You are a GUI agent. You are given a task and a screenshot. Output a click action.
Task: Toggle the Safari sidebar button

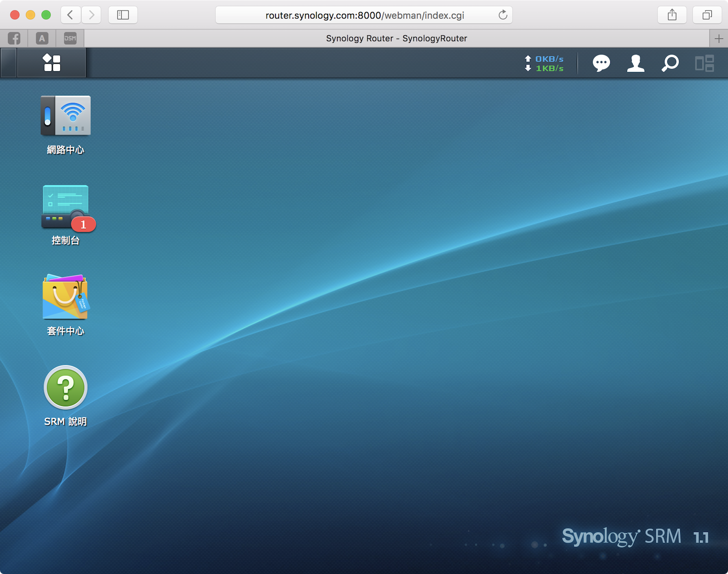pyautogui.click(x=123, y=15)
